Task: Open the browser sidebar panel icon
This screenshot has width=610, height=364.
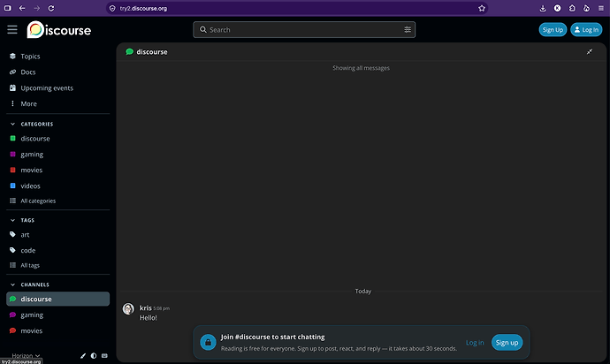Action: point(7,8)
